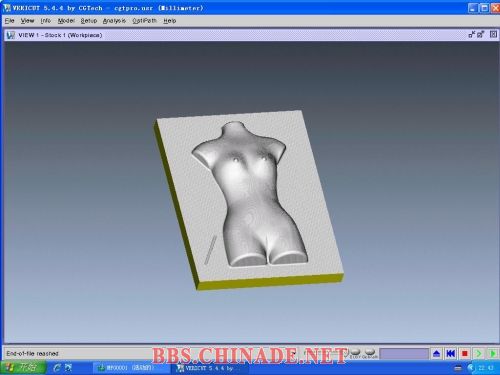Click the green Play to End button
This screenshot has width=500, height=375.
point(492,353)
